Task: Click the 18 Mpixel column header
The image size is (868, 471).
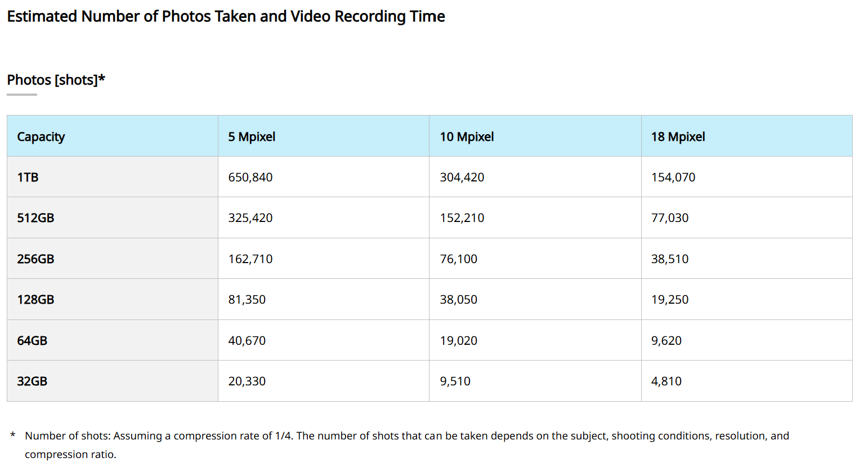Action: click(x=678, y=137)
